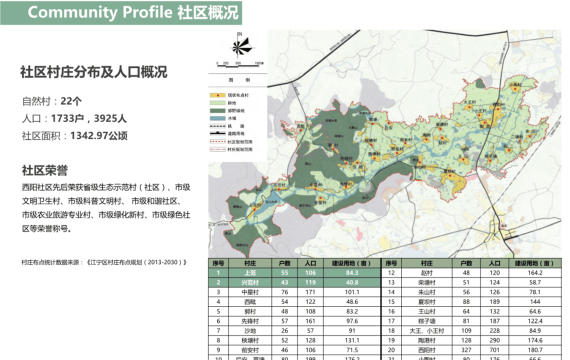The image size is (570, 360).
Task: Click the Community Profile 社区概况 title banner
Action: [121, 12]
